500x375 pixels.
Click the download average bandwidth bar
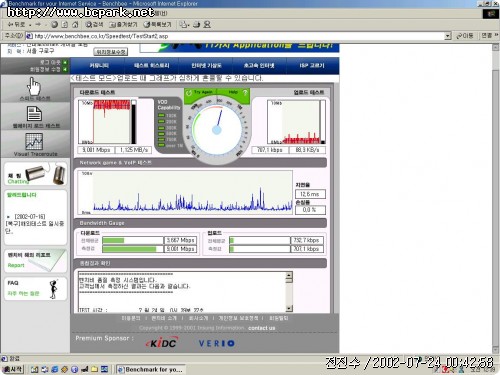[133, 240]
